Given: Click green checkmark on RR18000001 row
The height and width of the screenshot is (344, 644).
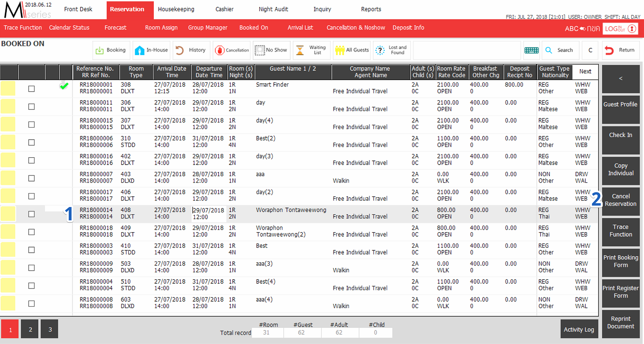Looking at the screenshot, I should [64, 85].
